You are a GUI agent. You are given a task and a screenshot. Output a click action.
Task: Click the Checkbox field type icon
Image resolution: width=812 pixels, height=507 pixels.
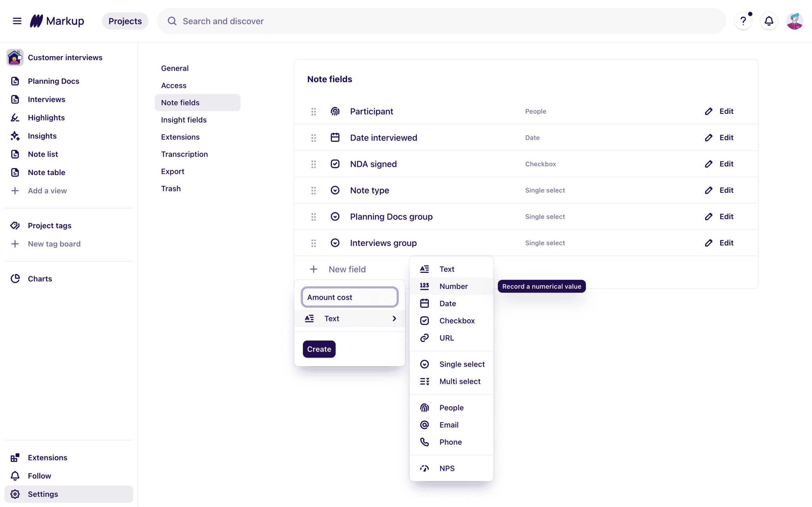tap(425, 321)
